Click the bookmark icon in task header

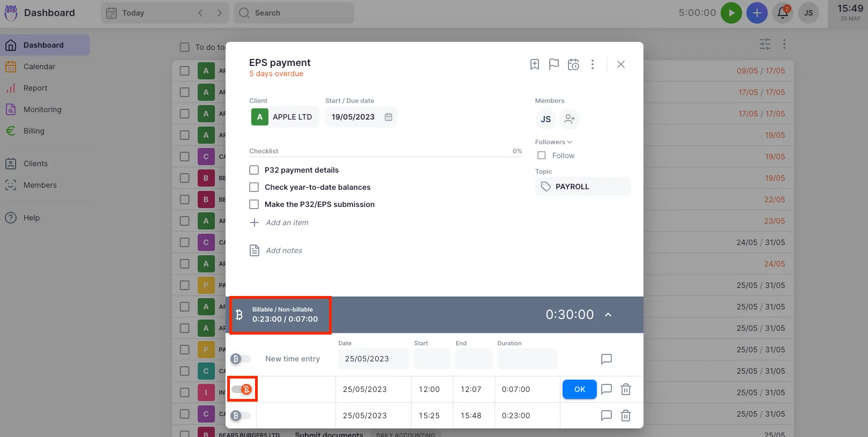534,64
